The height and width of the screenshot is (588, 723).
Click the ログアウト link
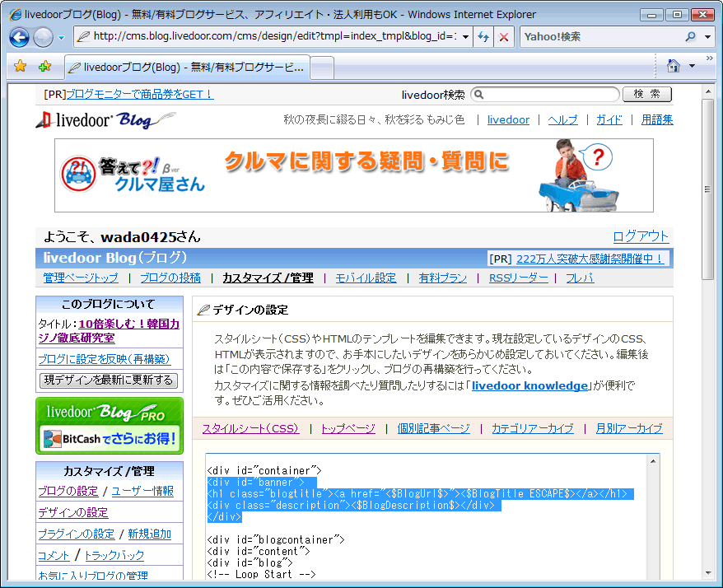pos(641,236)
